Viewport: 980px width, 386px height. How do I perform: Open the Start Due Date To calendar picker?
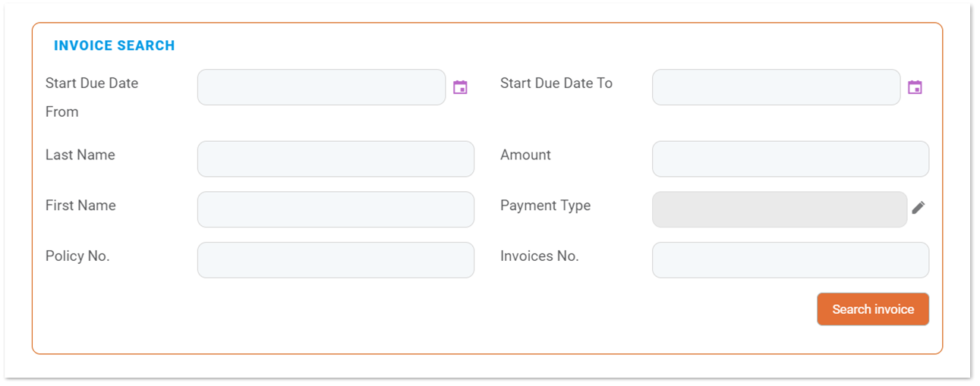tap(915, 87)
